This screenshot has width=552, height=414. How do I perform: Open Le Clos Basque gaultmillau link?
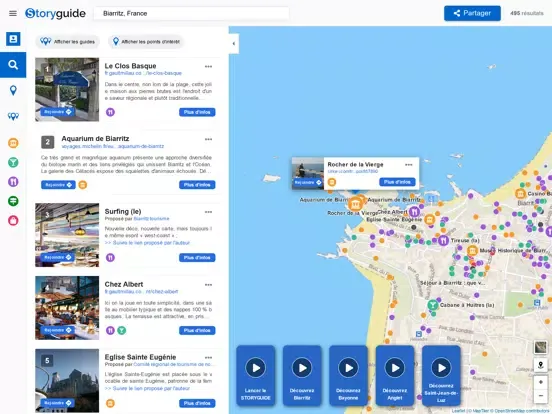(x=143, y=73)
